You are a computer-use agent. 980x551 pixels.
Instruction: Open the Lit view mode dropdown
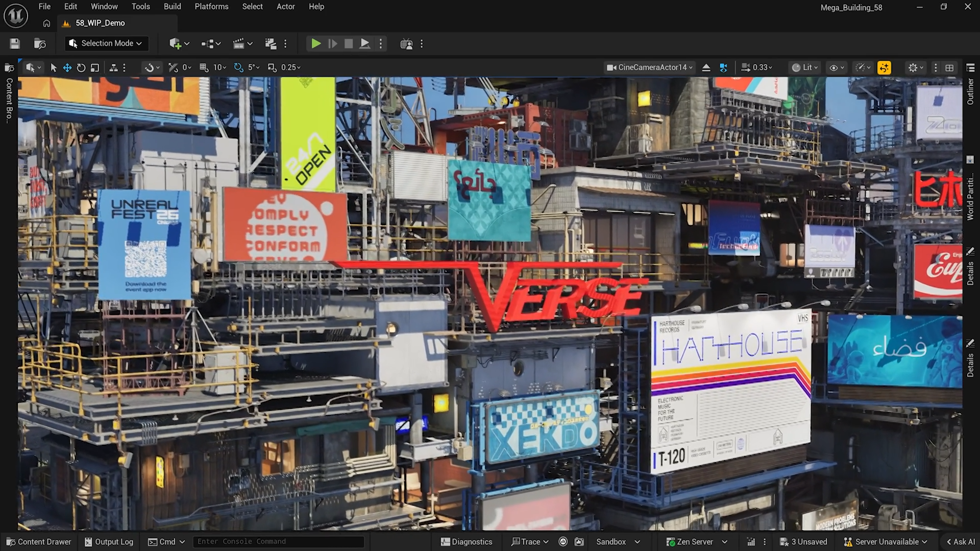(x=805, y=67)
